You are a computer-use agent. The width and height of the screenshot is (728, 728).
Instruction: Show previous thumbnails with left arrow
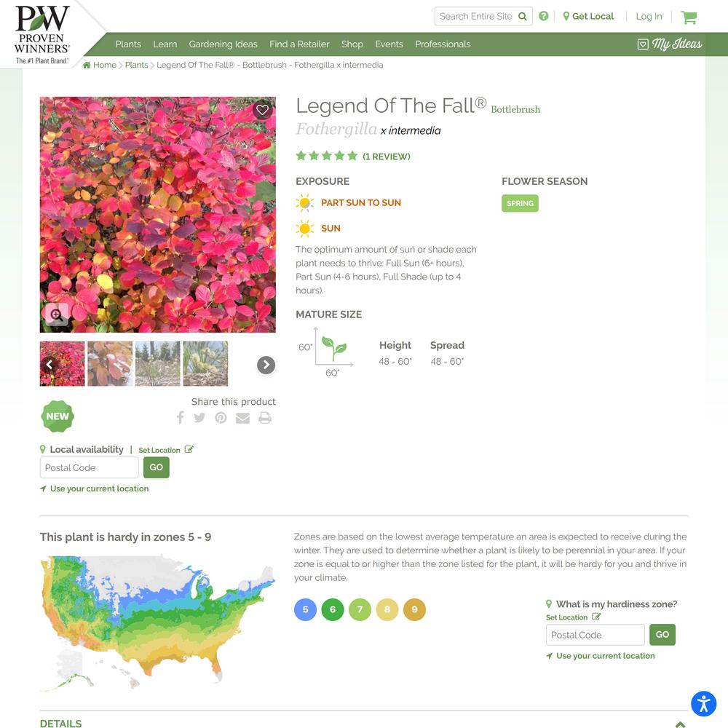click(x=50, y=365)
